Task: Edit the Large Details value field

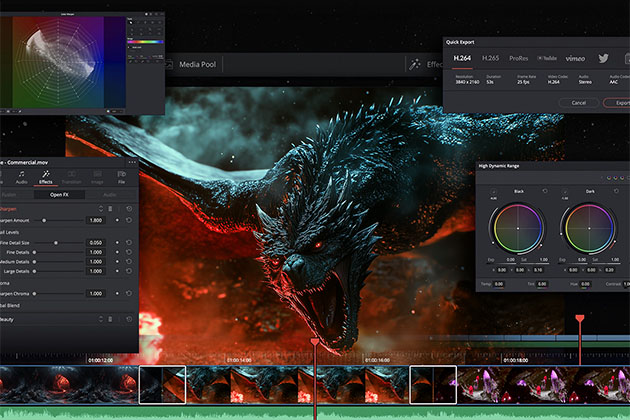Action: pyautogui.click(x=96, y=271)
